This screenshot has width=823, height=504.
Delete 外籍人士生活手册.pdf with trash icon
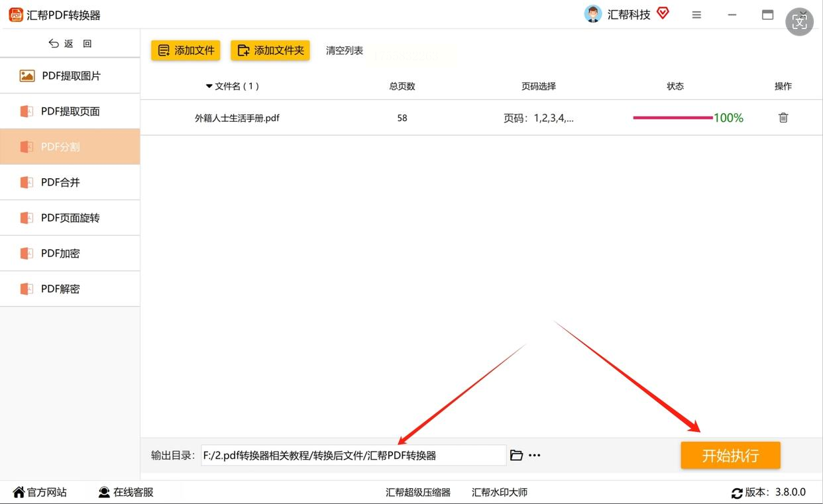783,118
